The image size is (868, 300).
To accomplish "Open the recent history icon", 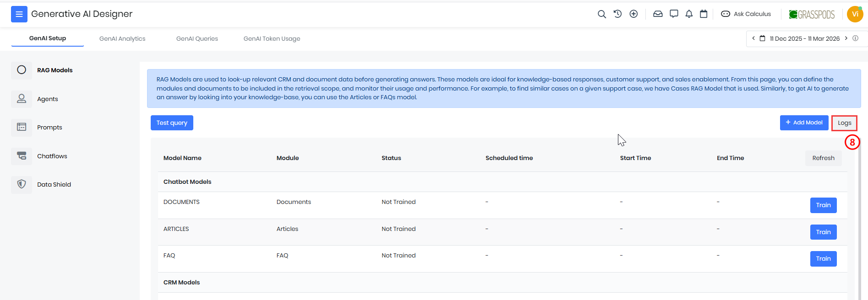I will pyautogui.click(x=617, y=14).
